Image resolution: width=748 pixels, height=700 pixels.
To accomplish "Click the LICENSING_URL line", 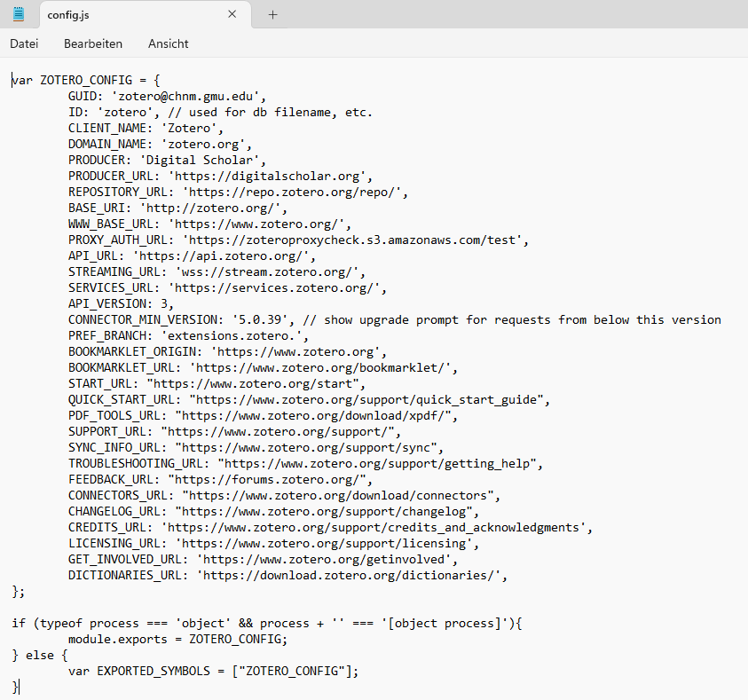I will [x=273, y=544].
